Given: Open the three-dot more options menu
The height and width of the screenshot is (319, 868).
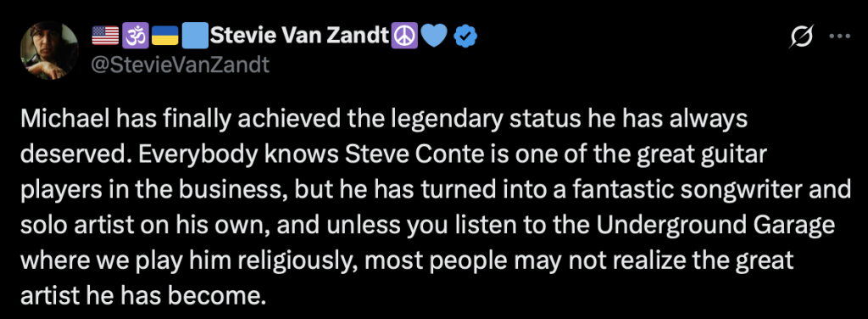Looking at the screenshot, I should pyautogui.click(x=838, y=36).
